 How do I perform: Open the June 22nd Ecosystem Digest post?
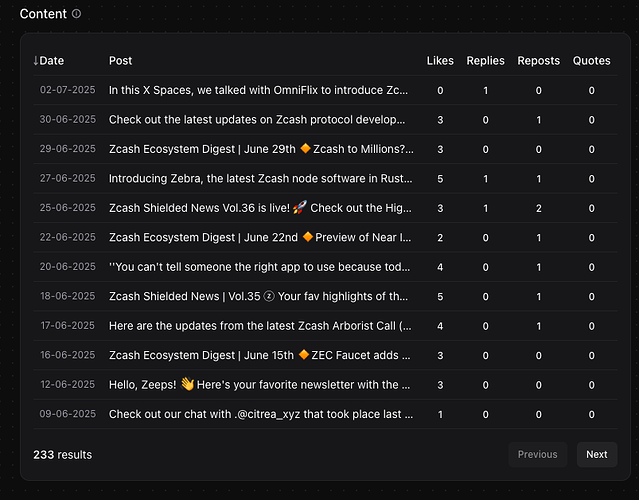click(258, 238)
